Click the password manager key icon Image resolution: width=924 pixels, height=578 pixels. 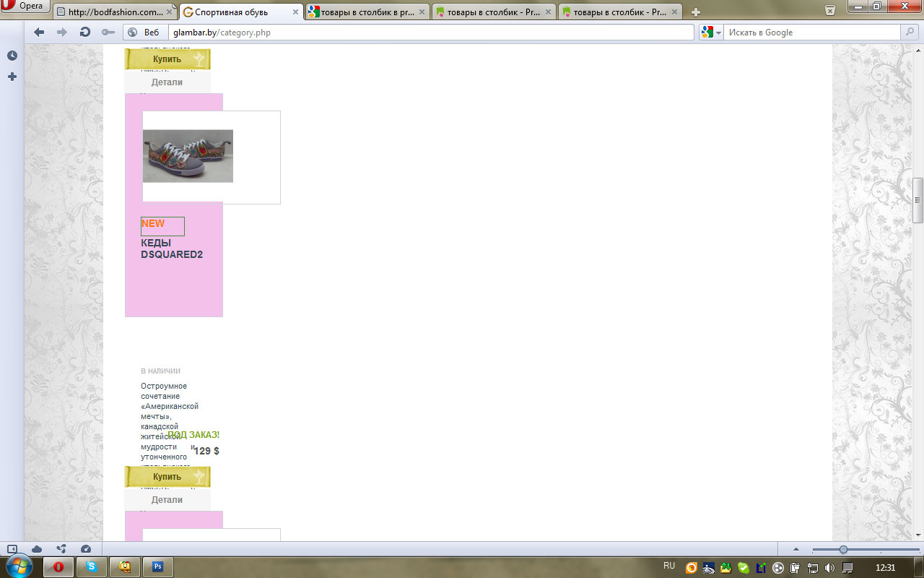pyautogui.click(x=108, y=33)
